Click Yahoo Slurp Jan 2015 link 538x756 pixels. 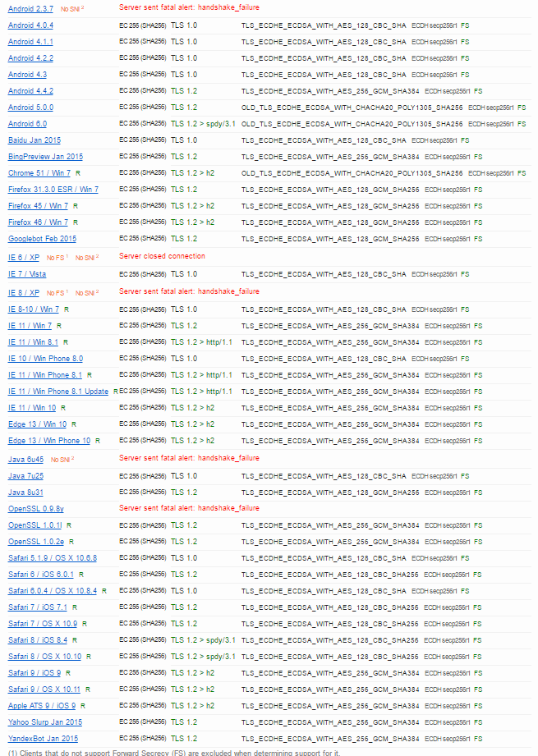coord(45,722)
